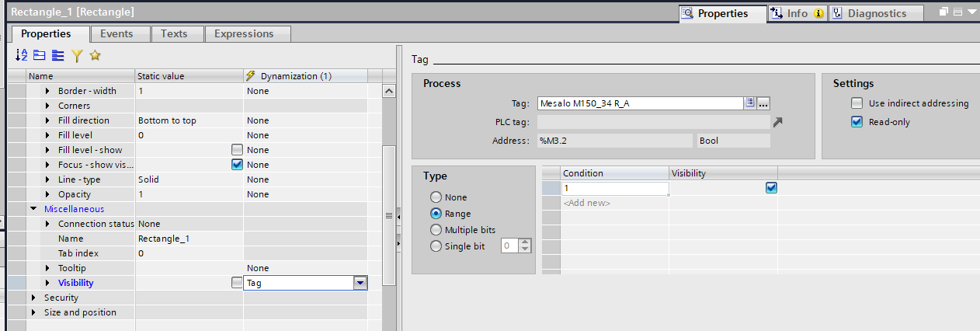Open the Info inspector tab
The width and height of the screenshot is (980, 331).
coord(797,13)
